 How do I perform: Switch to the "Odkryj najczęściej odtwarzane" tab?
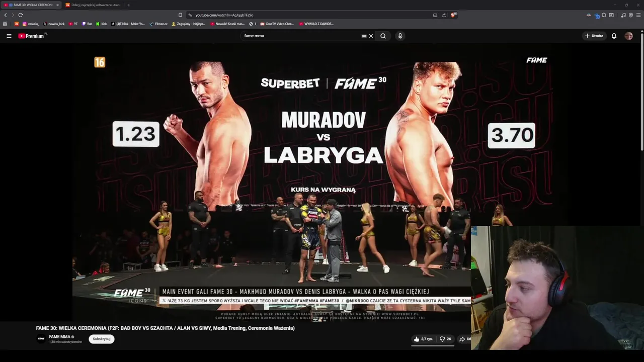pyautogui.click(x=93, y=5)
